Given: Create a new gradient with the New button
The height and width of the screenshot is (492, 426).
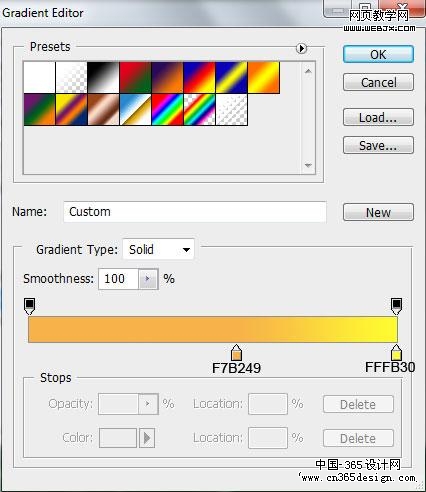Looking at the screenshot, I should point(378,212).
